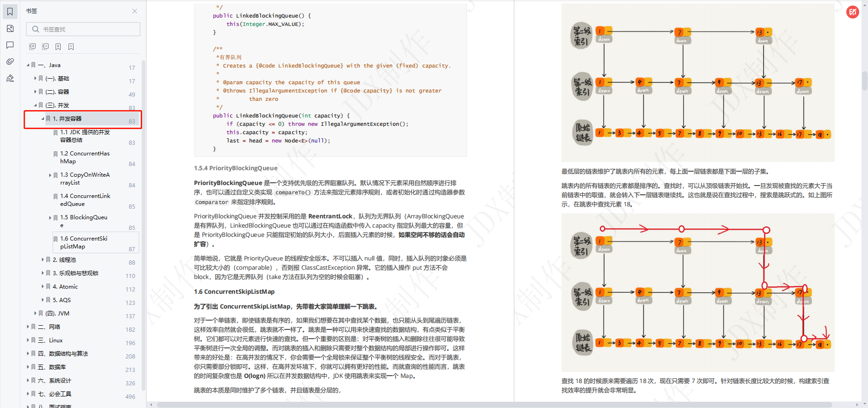Expand the 二、网络 node arrow
The width and height of the screenshot is (868, 408).
pos(28,327)
